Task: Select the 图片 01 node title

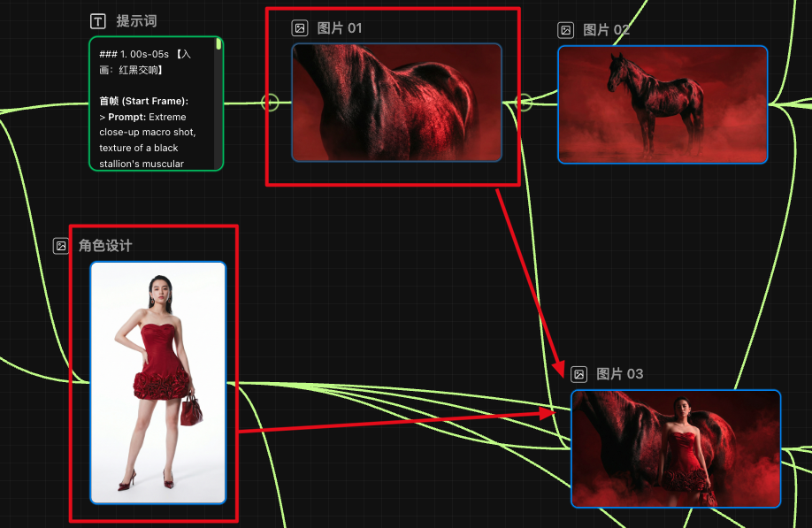Action: point(340,28)
